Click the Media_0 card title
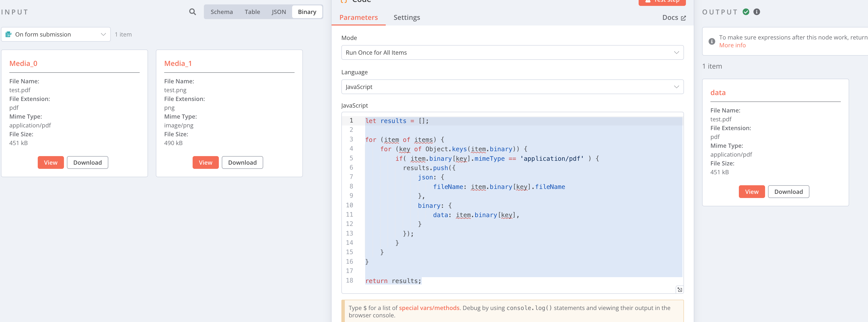The height and width of the screenshot is (322, 868). pos(23,63)
